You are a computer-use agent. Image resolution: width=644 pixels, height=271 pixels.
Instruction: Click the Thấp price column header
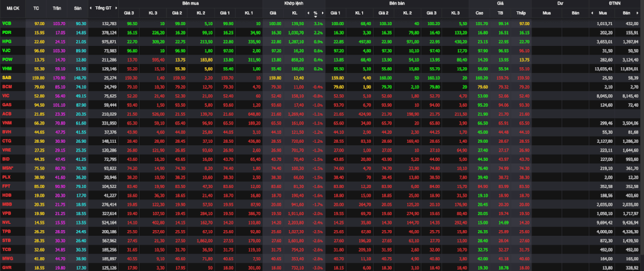tap(521, 13)
